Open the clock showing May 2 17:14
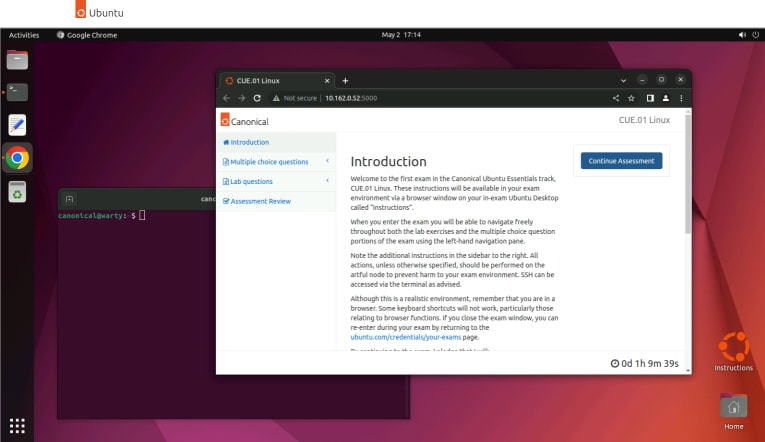 (401, 35)
